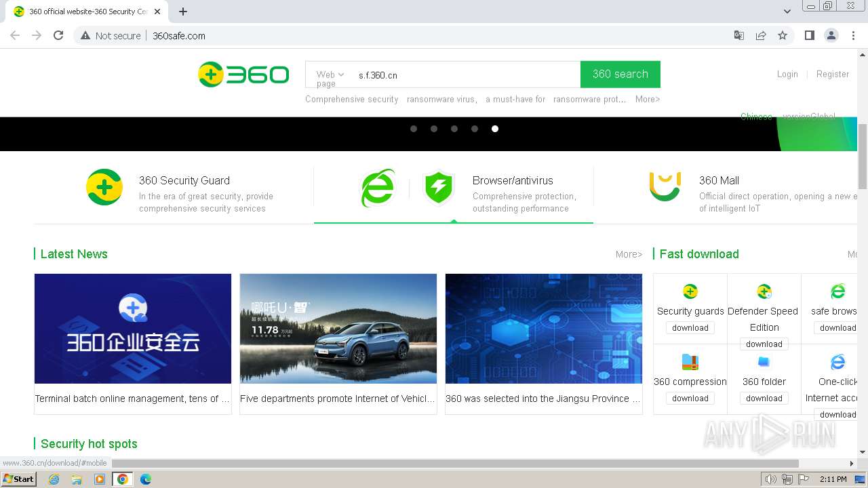Open a new browser tab
Viewport: 868px width, 488px height.
coord(183,12)
